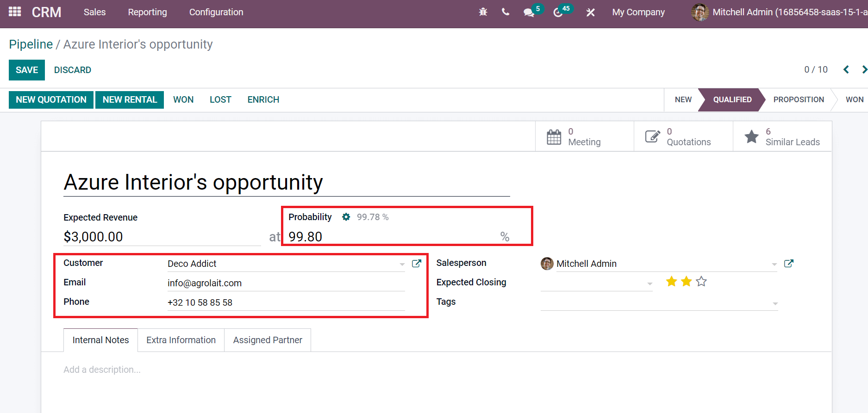Click NEW QUOTATION button
This screenshot has height=413, width=868.
tap(51, 100)
